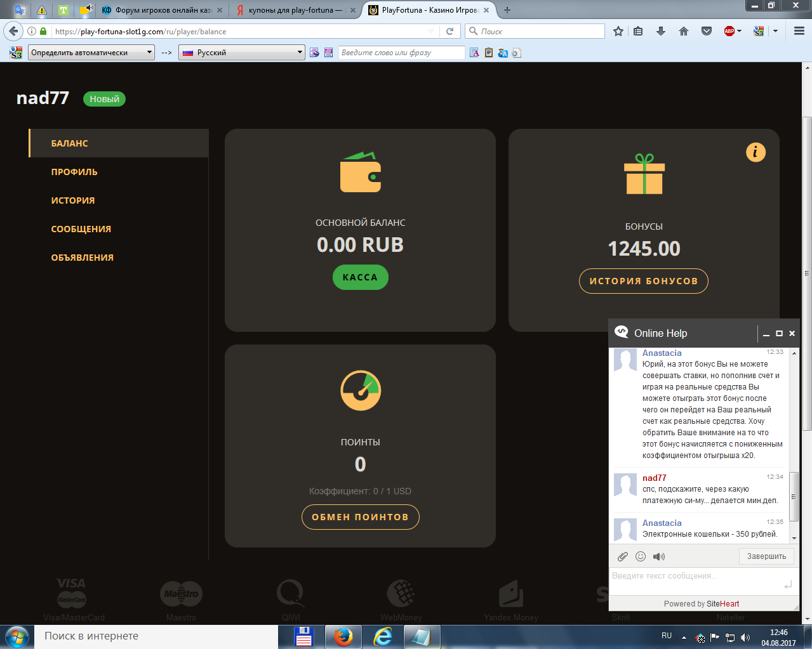This screenshot has width=812, height=649.
Task: Open source language dropdown Определить автоматически
Action: pos(91,53)
